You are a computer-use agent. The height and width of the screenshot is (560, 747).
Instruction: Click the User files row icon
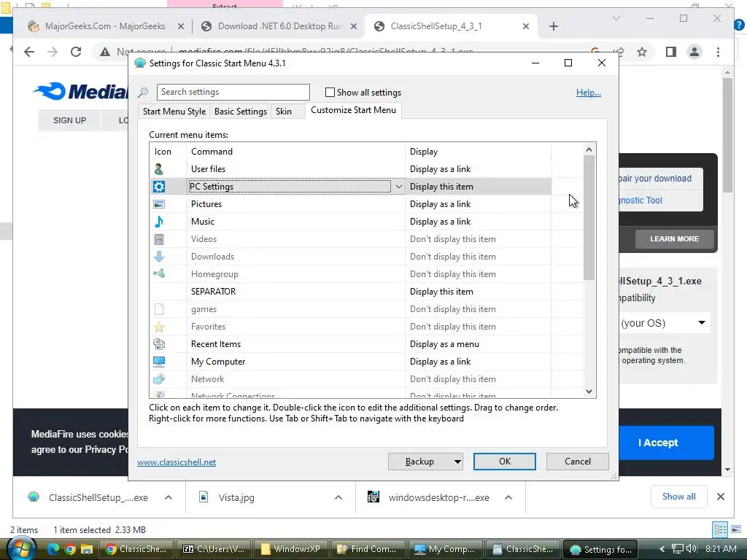pyautogui.click(x=158, y=169)
